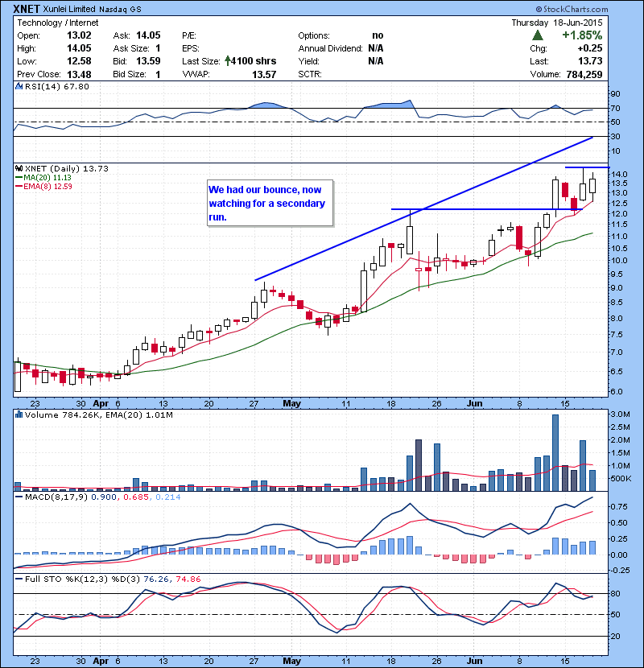
Task: Click the RSI(14) 67.80 label
Action: [57, 86]
